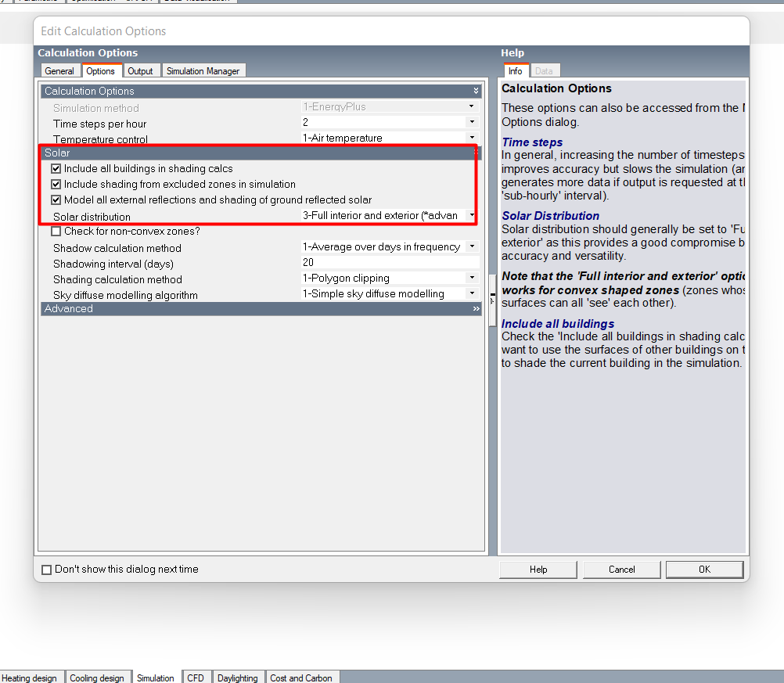Switch to Heating design tab
Screen dimensions: 784x683
point(30,678)
